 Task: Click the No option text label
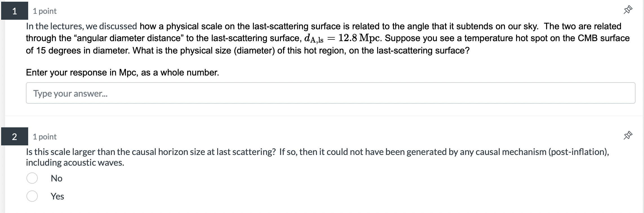coord(56,178)
